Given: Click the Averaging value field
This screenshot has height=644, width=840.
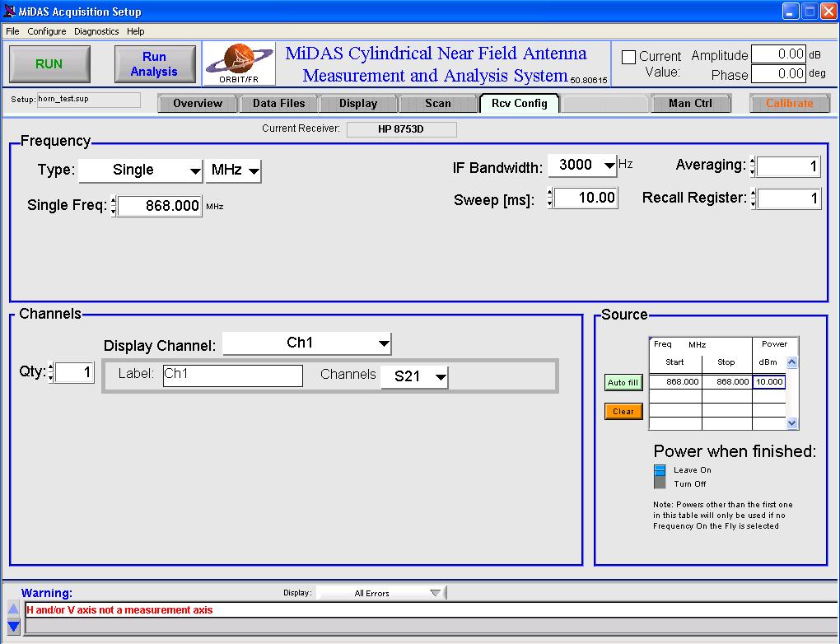Looking at the screenshot, I should (789, 166).
